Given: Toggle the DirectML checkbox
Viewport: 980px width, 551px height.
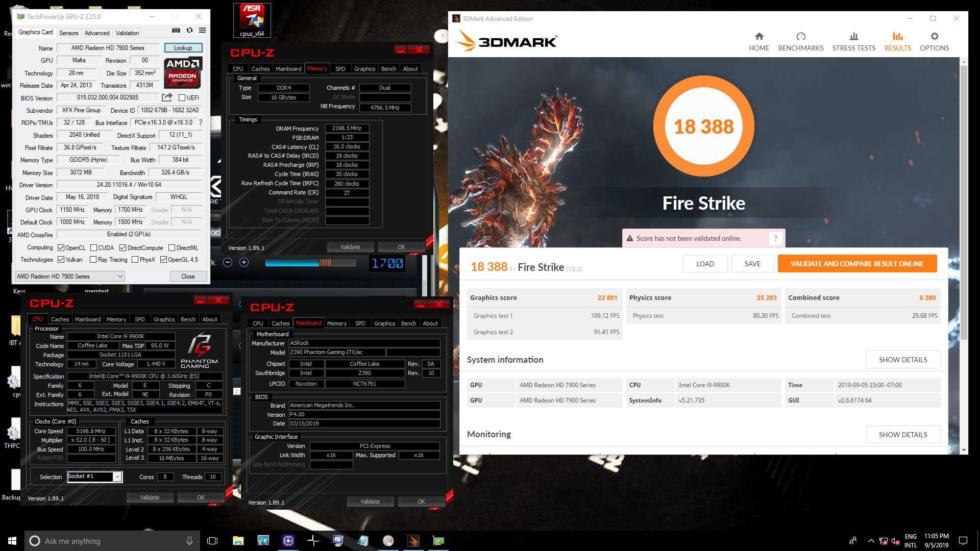Looking at the screenshot, I should tap(171, 248).
